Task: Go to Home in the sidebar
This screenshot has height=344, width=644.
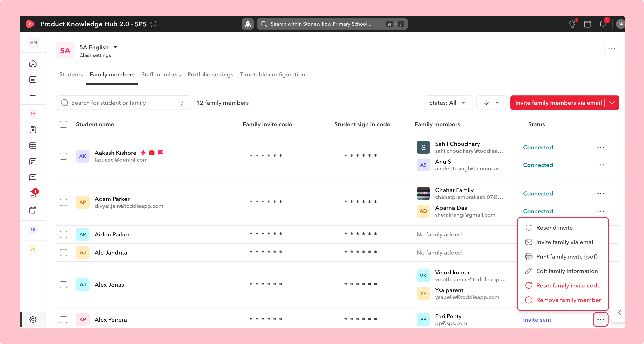Action: point(33,63)
